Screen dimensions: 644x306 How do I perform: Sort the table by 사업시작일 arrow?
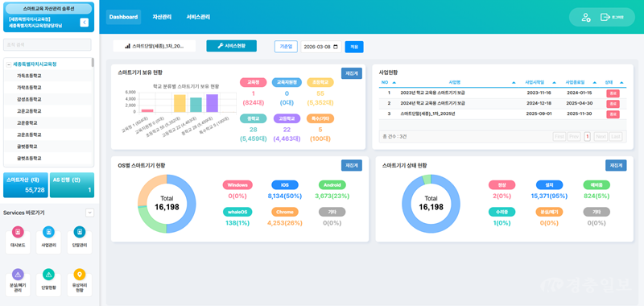tap(555, 83)
